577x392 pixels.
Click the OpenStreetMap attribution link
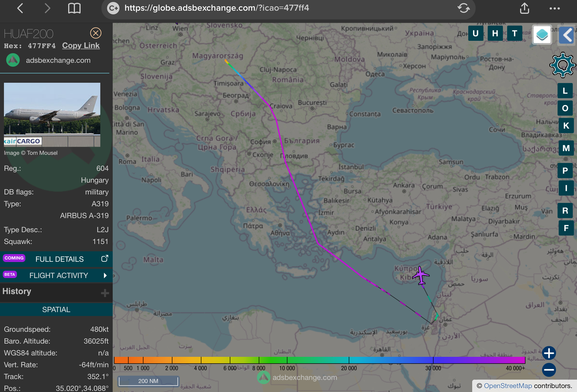(x=508, y=386)
